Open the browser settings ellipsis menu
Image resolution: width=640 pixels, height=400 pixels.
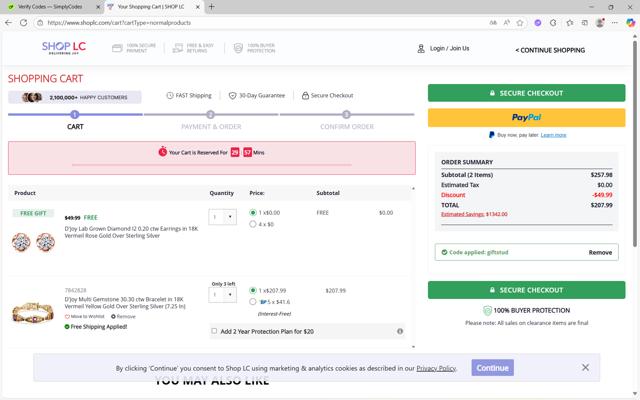pos(614,23)
